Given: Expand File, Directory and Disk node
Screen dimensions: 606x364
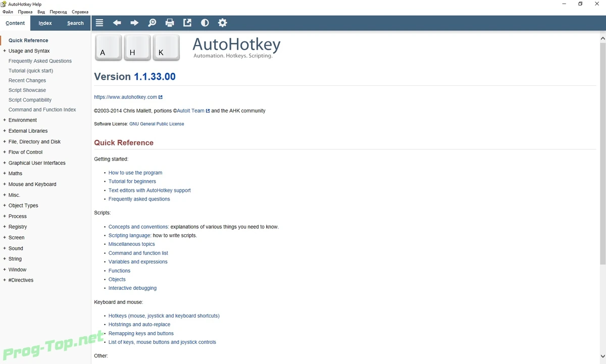Looking at the screenshot, I should [5, 142].
